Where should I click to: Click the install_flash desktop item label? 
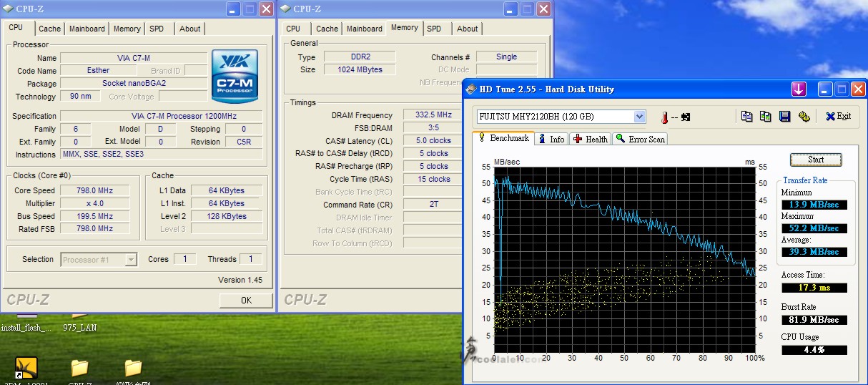pyautogui.click(x=26, y=328)
